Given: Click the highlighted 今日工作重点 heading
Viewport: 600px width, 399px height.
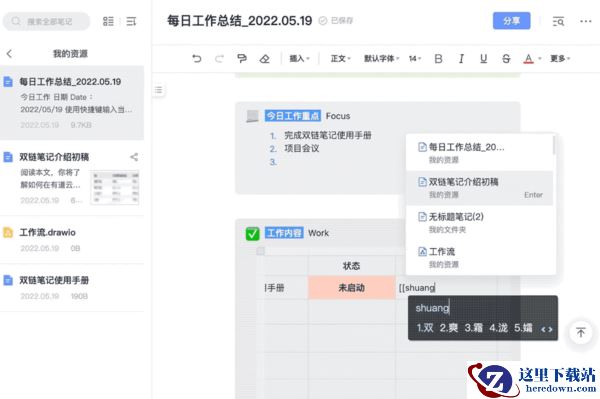Looking at the screenshot, I should [293, 116].
